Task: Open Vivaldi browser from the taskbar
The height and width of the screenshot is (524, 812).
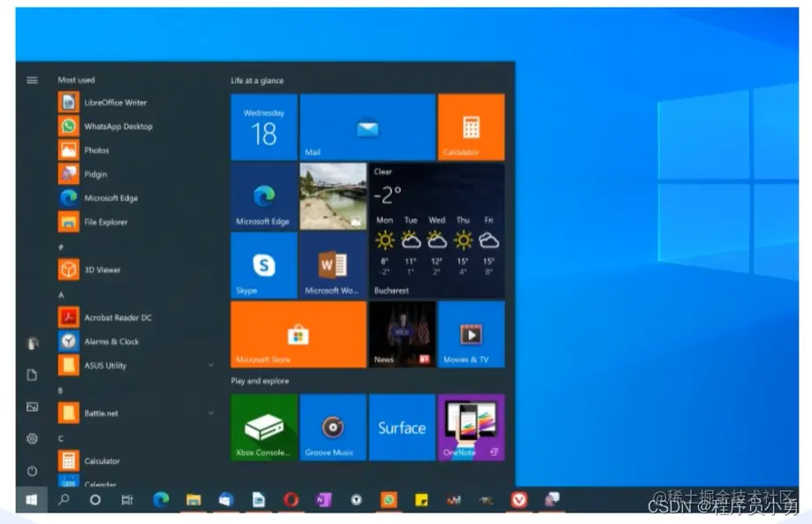Action: click(x=520, y=499)
